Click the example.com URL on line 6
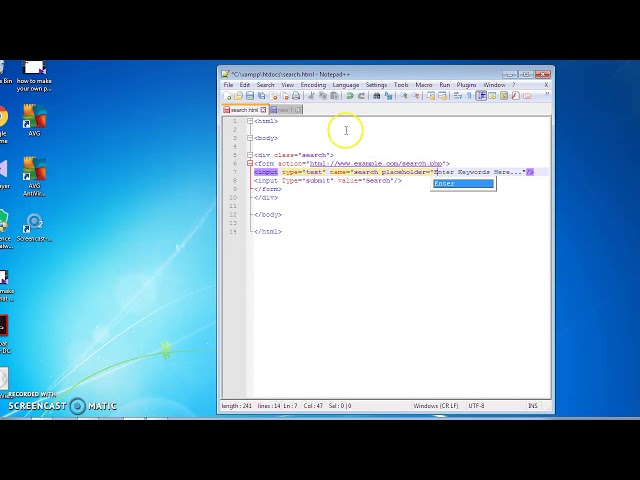The width and height of the screenshot is (640, 480). click(x=376, y=164)
